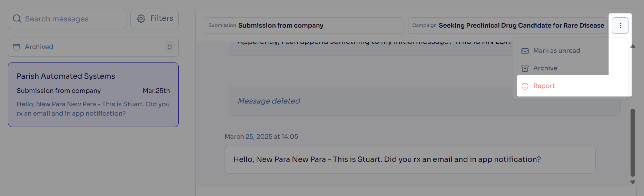Click the scrollbar up arrow
Screen dimensions: 644x196
tap(633, 46)
